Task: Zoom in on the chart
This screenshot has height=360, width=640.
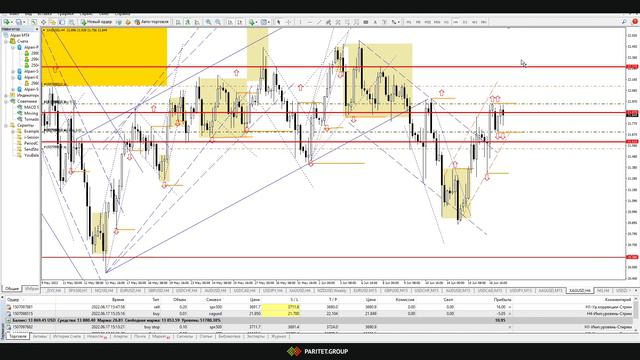Action: pyautogui.click(x=208, y=22)
